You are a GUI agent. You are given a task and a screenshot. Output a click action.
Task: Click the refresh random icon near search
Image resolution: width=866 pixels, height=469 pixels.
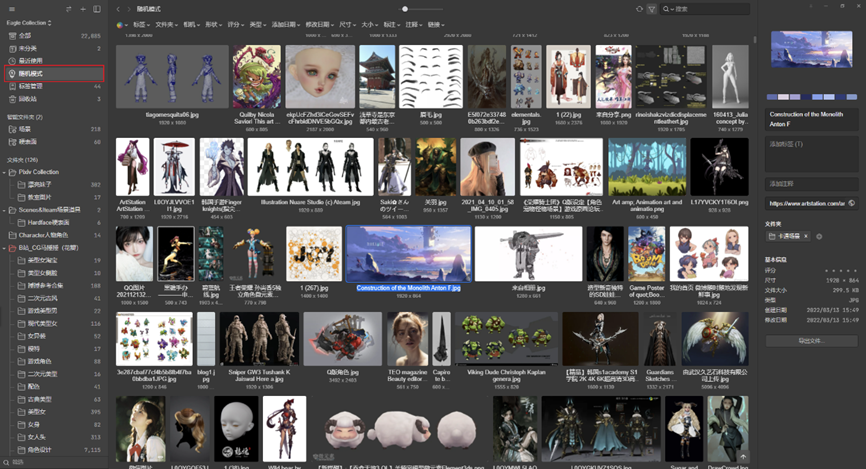tap(639, 9)
